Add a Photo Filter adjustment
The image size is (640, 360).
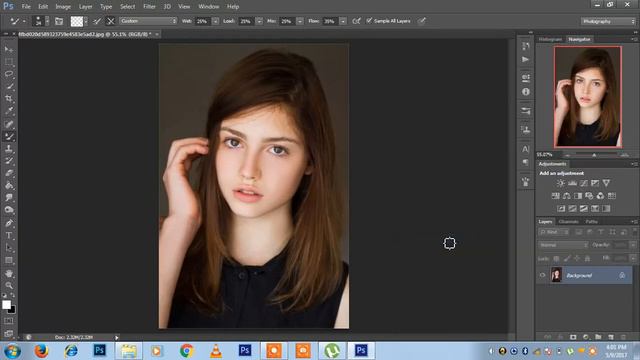[x=589, y=196]
